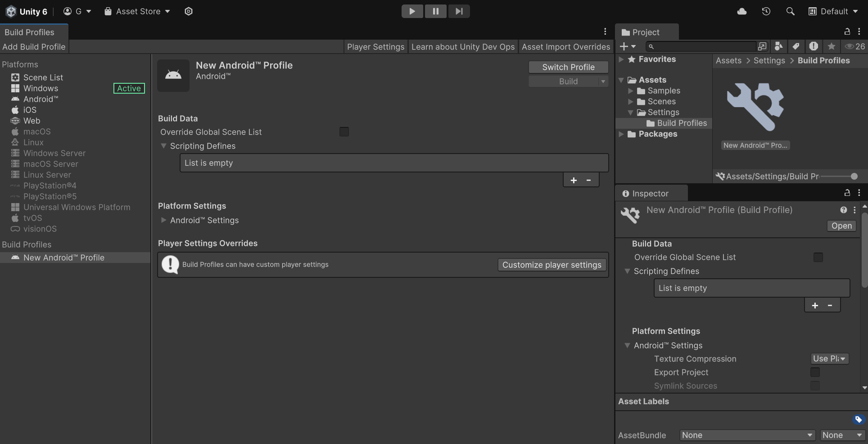Viewport: 868px width, 444px height.
Task: Lock the Inspector panel
Action: coord(847,193)
